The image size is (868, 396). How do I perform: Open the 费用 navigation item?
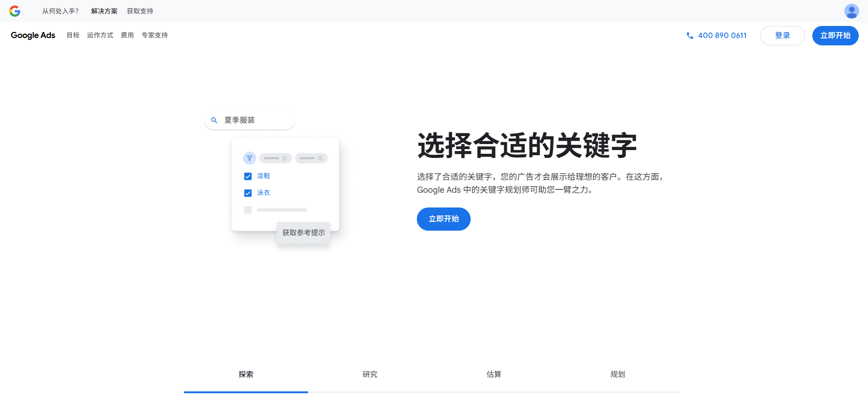pyautogui.click(x=128, y=35)
